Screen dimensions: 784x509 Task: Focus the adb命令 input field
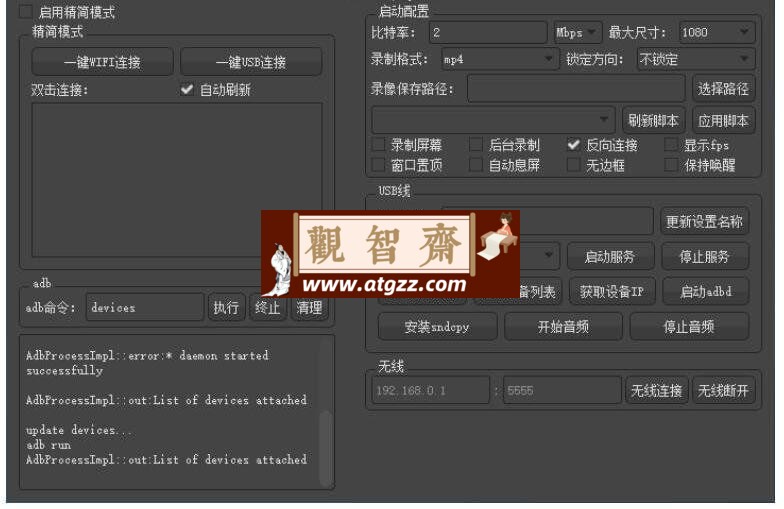click(x=145, y=308)
